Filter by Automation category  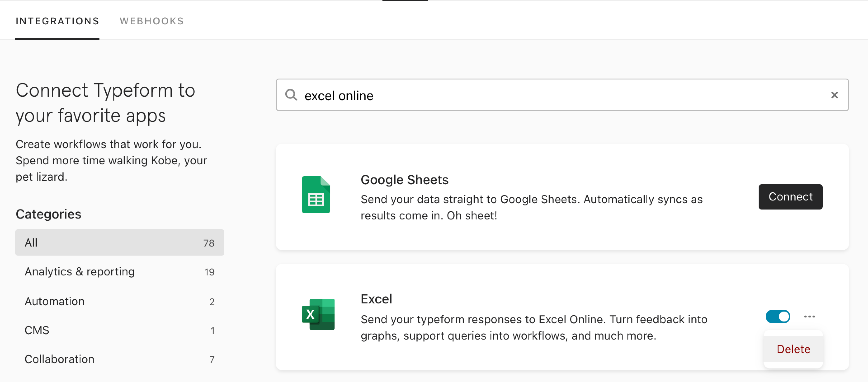point(120,301)
